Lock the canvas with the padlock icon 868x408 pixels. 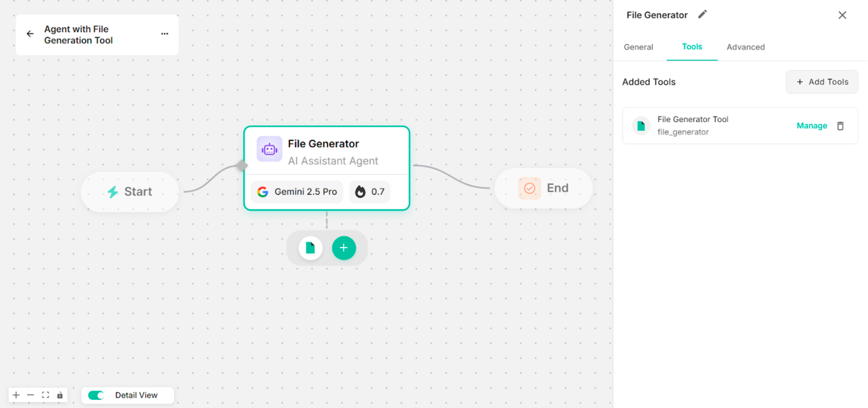tap(60, 395)
